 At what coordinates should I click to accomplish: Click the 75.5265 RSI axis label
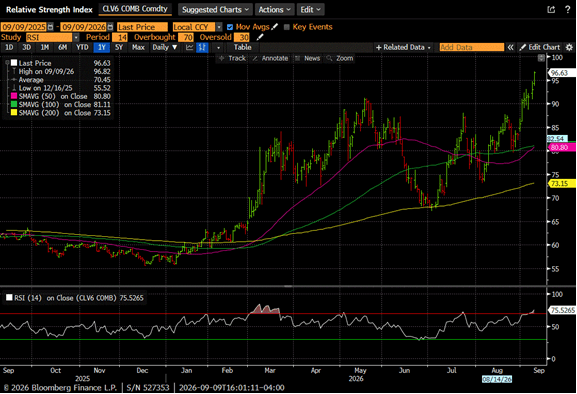562,310
